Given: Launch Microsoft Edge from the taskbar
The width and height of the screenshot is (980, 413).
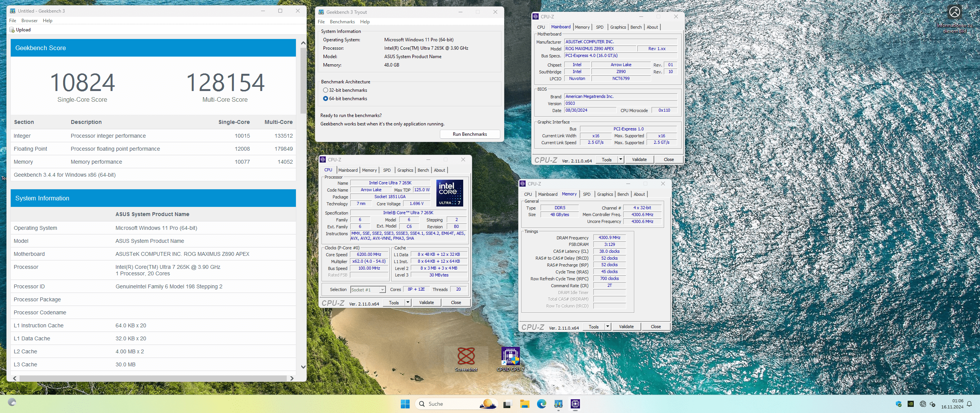Looking at the screenshot, I should pos(541,404).
